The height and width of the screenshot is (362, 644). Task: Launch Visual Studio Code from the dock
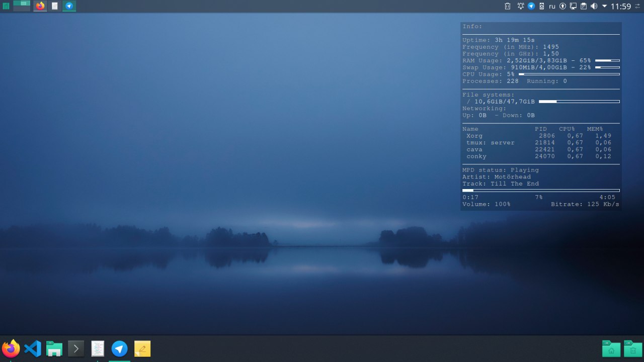33,348
